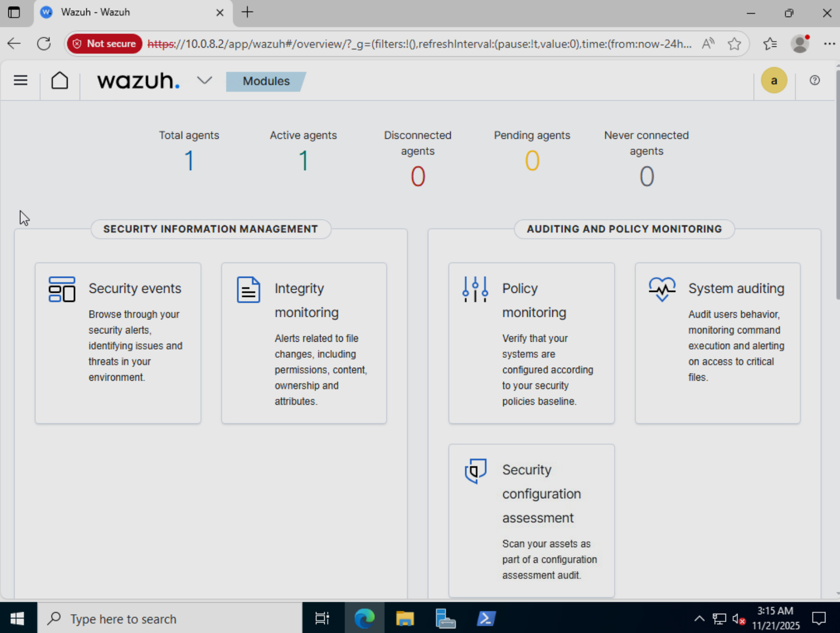Click Disconnected agents count 0
840x633 pixels.
point(418,177)
